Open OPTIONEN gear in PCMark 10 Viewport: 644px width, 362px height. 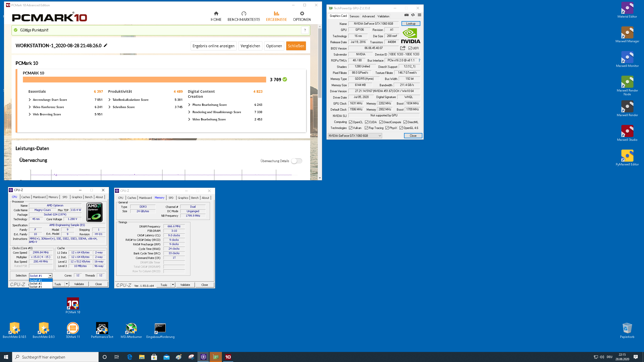tap(302, 16)
